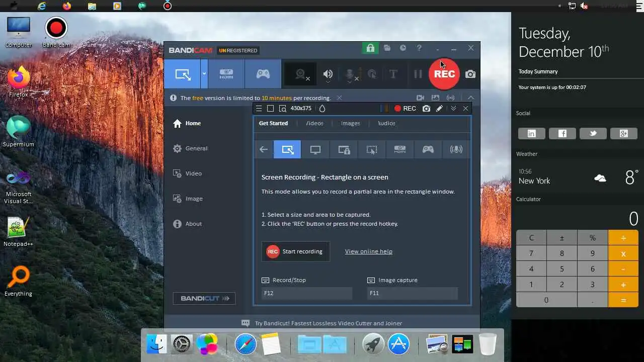644x362 pixels.
Task: Open the images icon in the notice bar
Action: coord(435,98)
